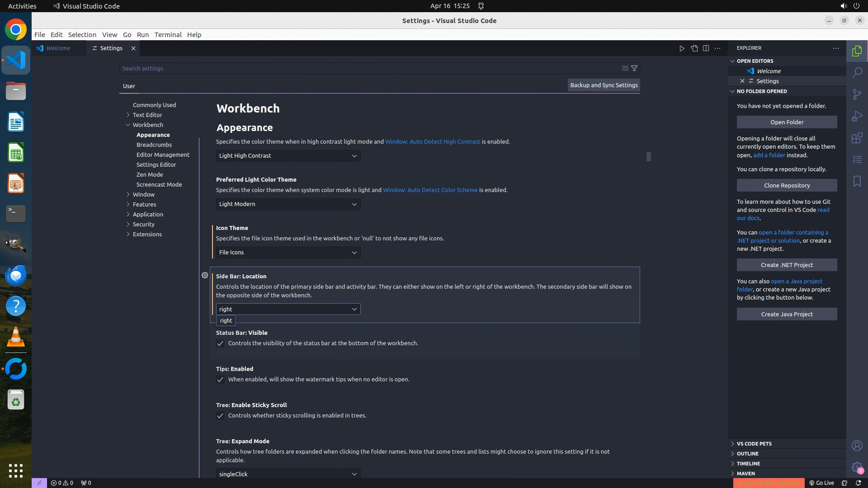Uncheck the Status Bar: Visible checkbox
The image size is (868, 488).
(x=220, y=343)
